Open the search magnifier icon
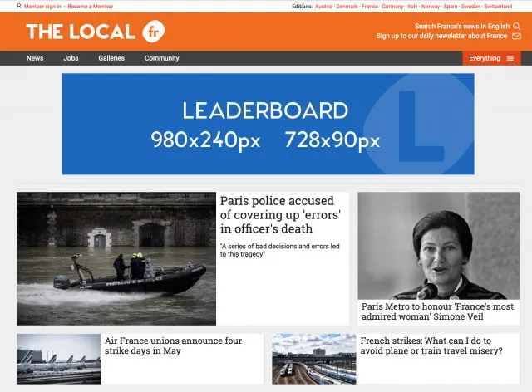Image resolution: width=532 pixels, height=392 pixels. tap(516, 26)
